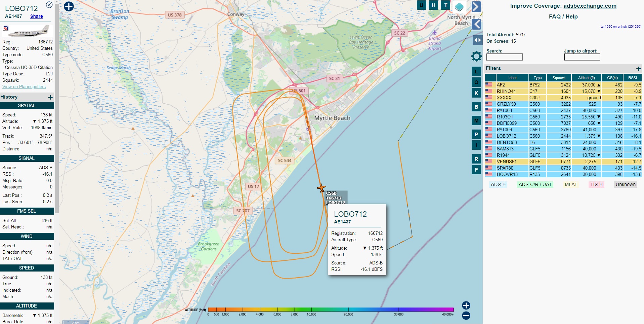644x324 pixels.
Task: Click the large plus button on the map's upper left
Action: pyautogui.click(x=69, y=6)
